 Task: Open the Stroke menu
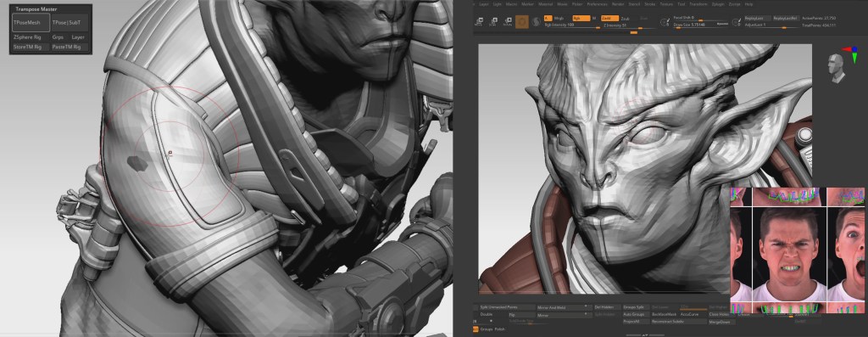[650, 4]
